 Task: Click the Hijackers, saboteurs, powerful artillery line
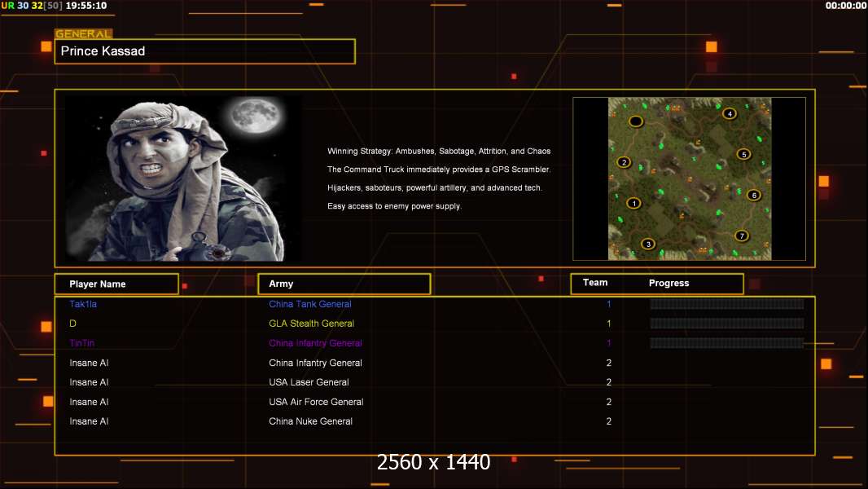tap(435, 187)
